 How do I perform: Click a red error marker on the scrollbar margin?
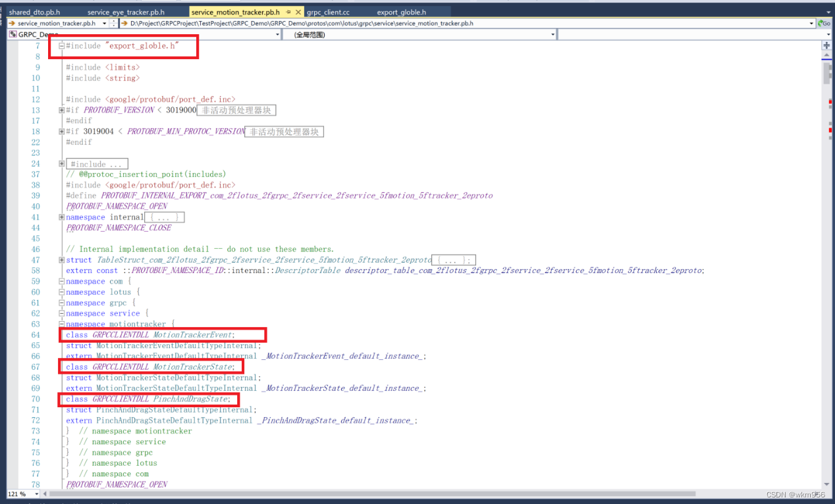pos(830,100)
